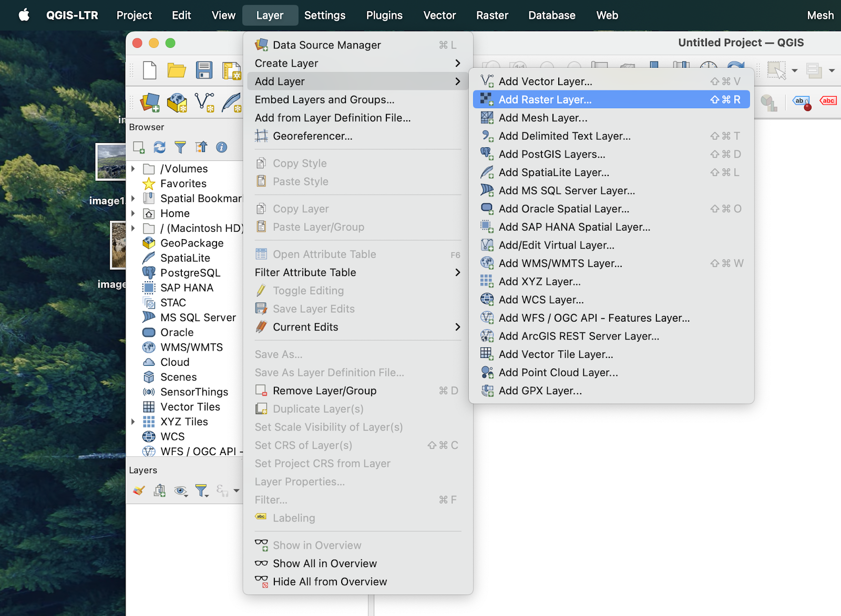
Task: Open the Current Edits submenu
Action: click(358, 327)
